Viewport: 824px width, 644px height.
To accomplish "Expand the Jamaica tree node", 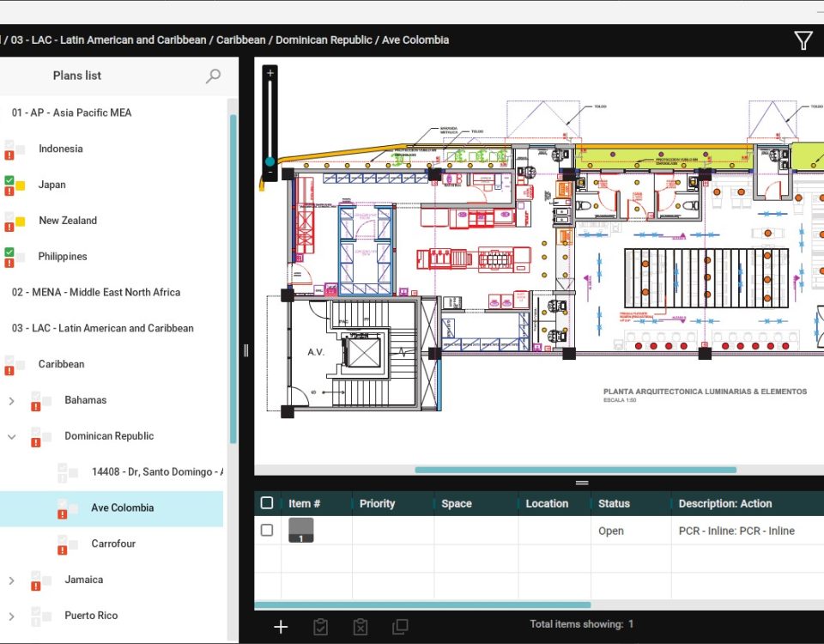I will point(12,580).
